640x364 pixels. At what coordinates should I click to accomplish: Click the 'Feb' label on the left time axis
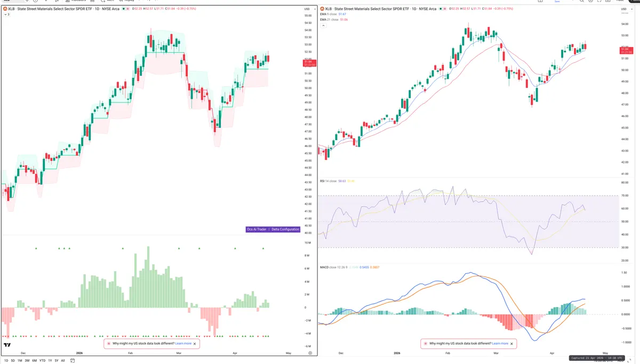click(x=130, y=353)
